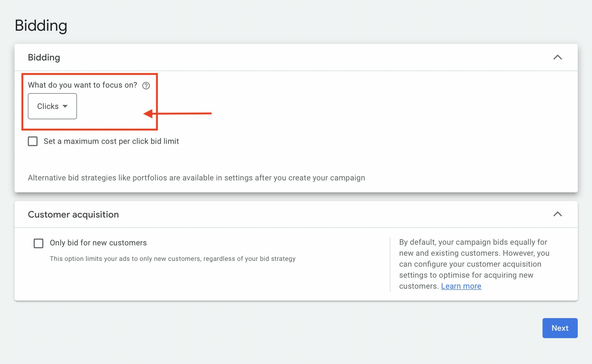This screenshot has height=364, width=592.
Task: Collapse the Customer acquisition section chevron
Action: [557, 214]
